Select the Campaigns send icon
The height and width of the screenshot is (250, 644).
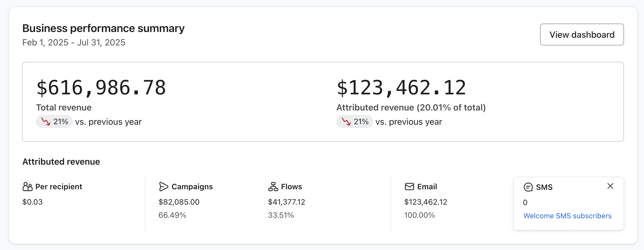tap(163, 186)
